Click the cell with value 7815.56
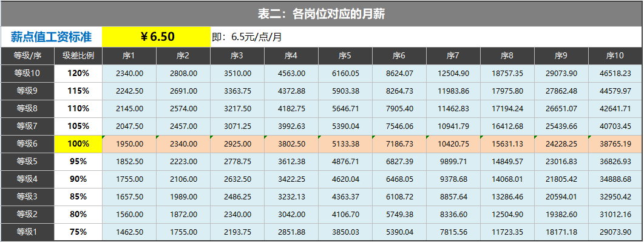 coord(453,232)
